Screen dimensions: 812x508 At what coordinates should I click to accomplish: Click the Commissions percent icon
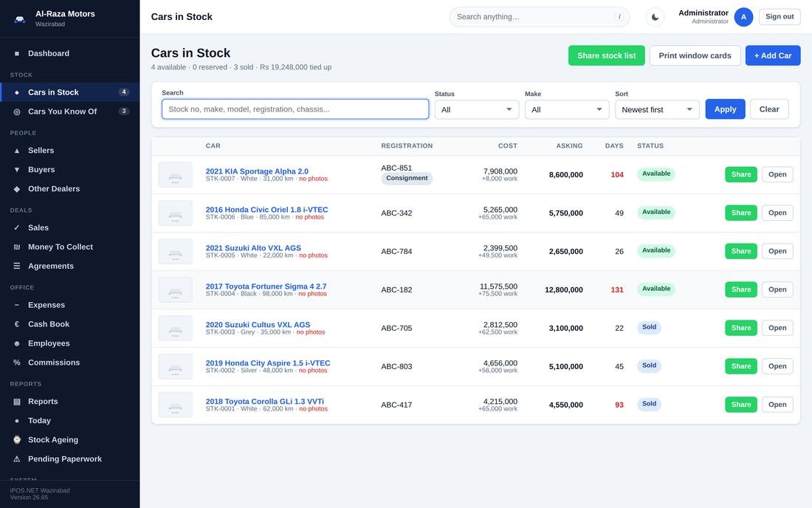tap(17, 363)
